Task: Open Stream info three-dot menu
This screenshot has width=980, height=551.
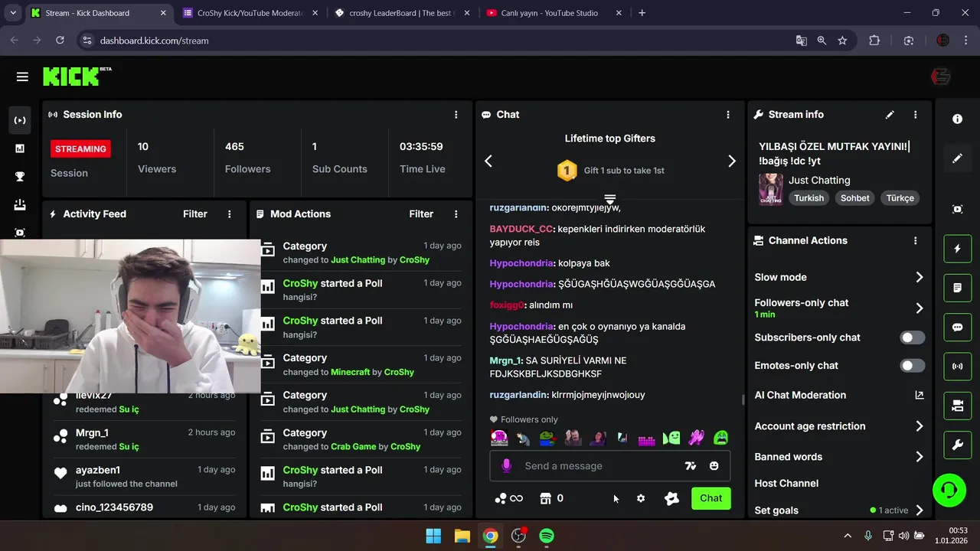Action: 916,115
